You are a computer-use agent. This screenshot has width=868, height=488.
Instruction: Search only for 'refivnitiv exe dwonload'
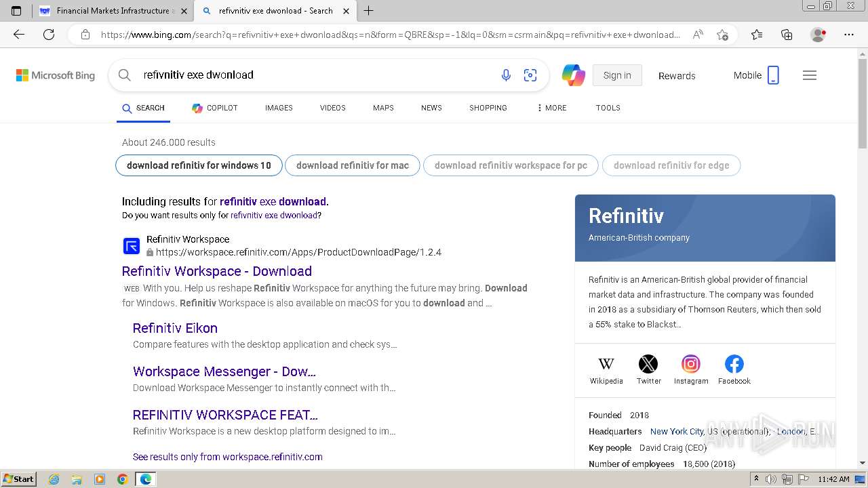pyautogui.click(x=274, y=216)
